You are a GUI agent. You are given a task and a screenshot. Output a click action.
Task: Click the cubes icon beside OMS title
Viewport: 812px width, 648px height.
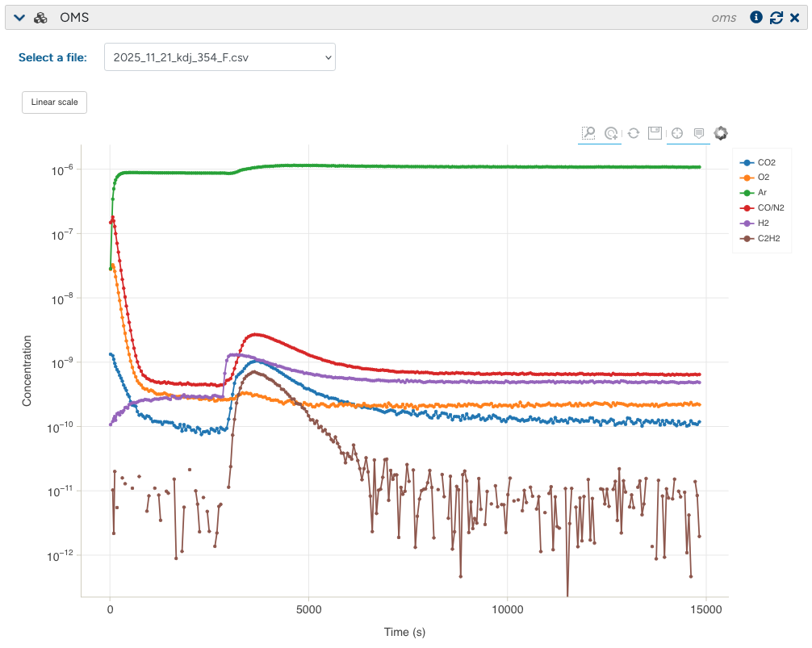click(40, 18)
